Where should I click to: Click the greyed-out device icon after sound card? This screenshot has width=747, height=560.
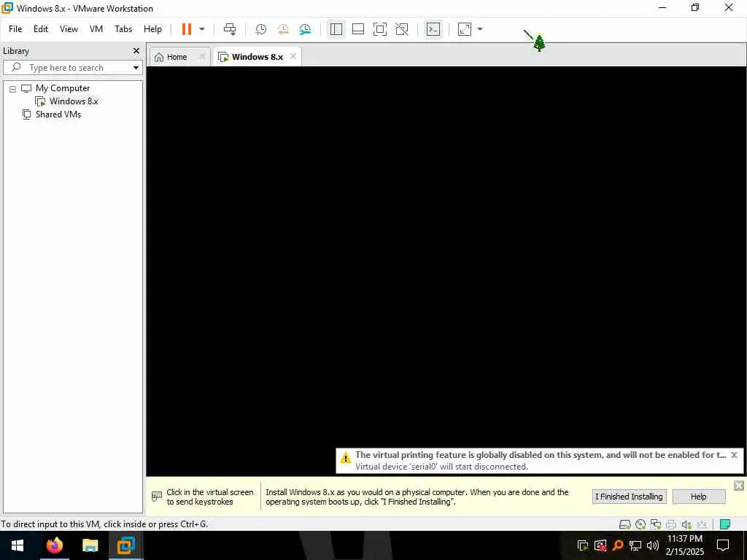click(702, 524)
